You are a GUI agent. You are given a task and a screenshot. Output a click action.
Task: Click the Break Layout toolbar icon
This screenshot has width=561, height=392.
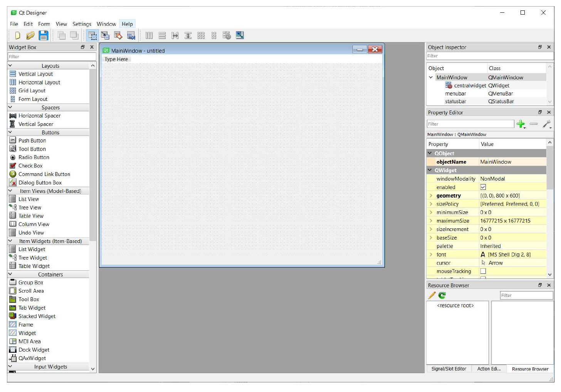(227, 35)
